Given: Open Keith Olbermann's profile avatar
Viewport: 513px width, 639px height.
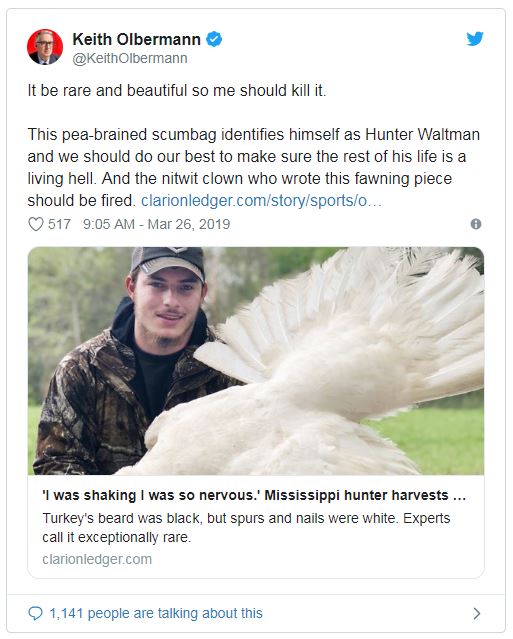Looking at the screenshot, I should 45,47.
